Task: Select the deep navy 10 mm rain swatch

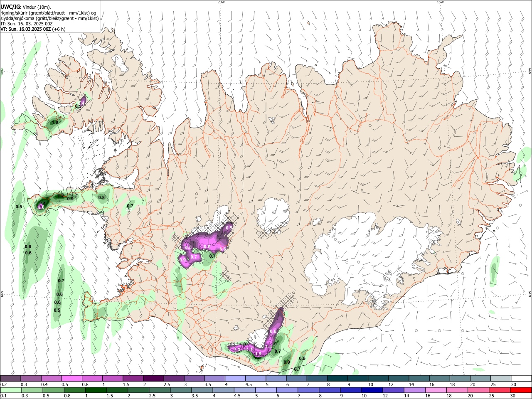Action: point(371,390)
